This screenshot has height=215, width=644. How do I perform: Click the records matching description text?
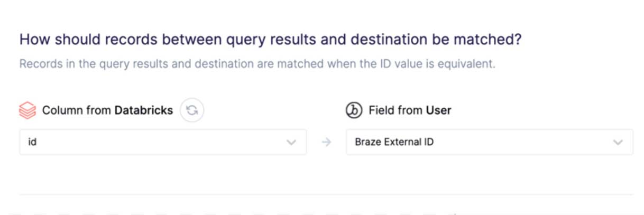point(257,64)
